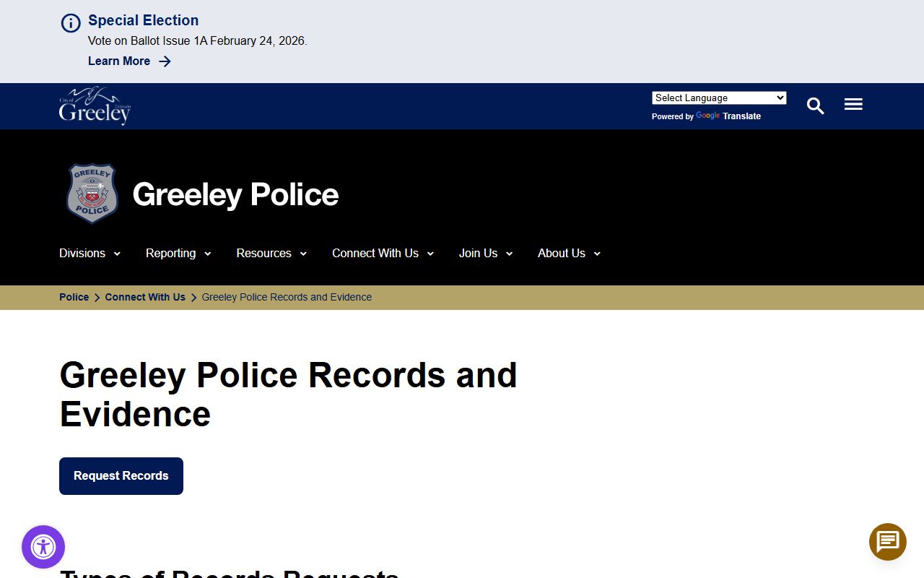Open the Connect With Us menu

point(375,254)
